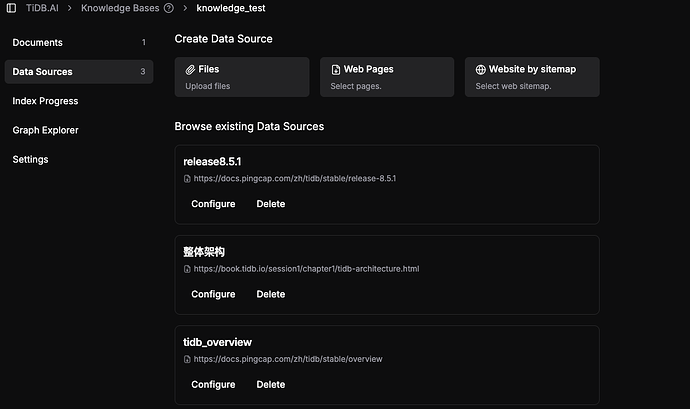The width and height of the screenshot is (690, 409).
Task: Click the file icon beside tidb-architecture URL
Action: point(187,269)
